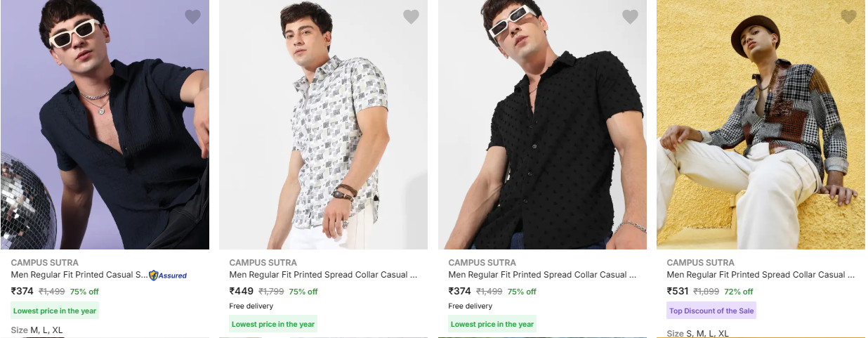
Task: Click the 72% off discount label
Action: click(x=738, y=292)
